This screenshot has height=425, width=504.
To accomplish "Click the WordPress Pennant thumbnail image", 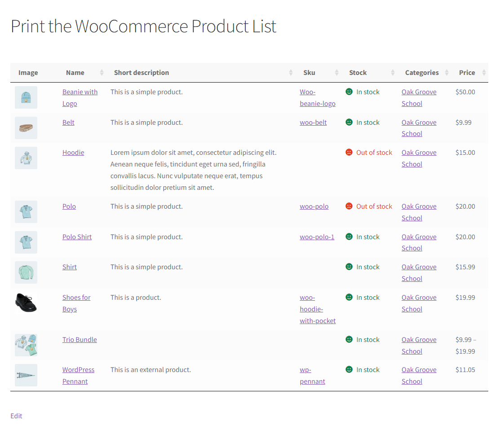I will pos(26,375).
